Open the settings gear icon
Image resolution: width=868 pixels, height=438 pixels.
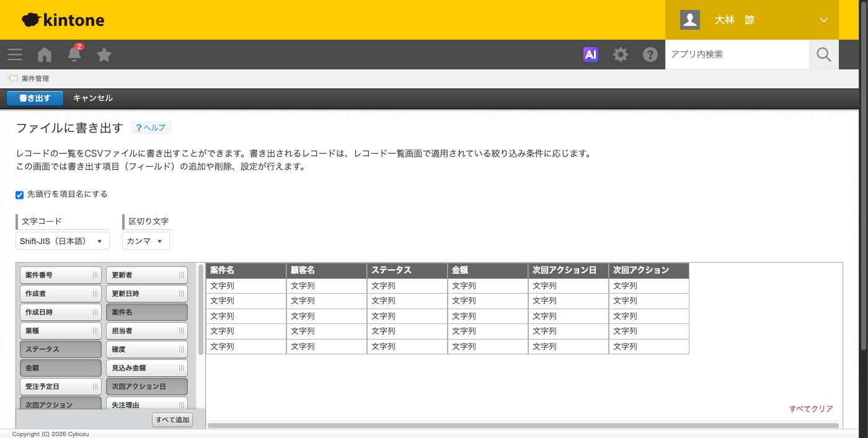(x=621, y=55)
